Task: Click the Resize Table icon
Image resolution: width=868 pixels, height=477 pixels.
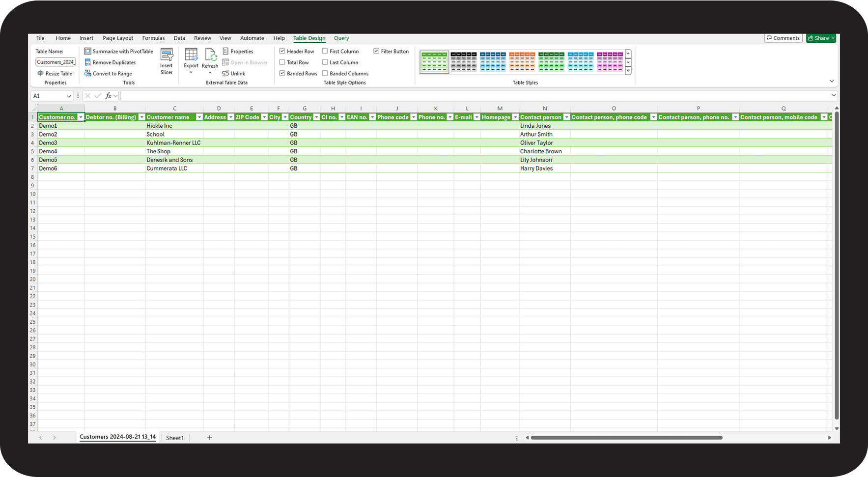Action: [x=40, y=73]
